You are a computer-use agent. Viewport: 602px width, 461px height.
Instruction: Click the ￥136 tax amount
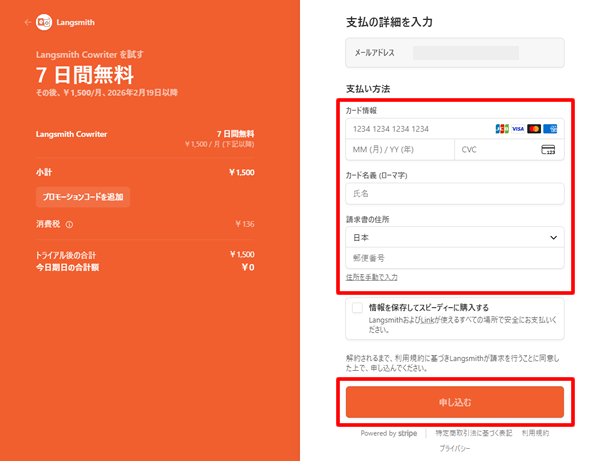tap(245, 224)
